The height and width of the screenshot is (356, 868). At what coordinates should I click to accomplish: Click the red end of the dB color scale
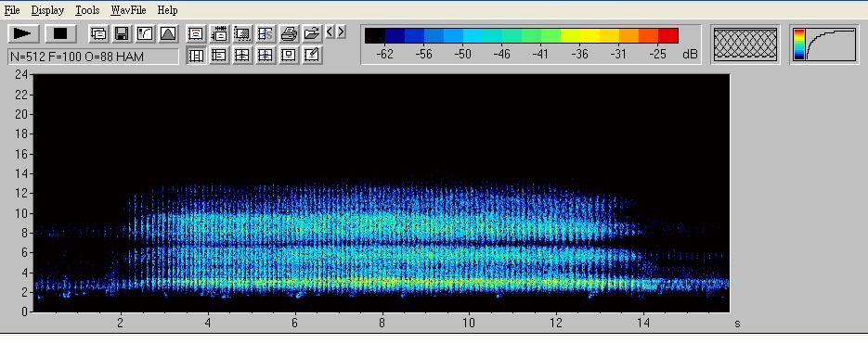[x=668, y=35]
